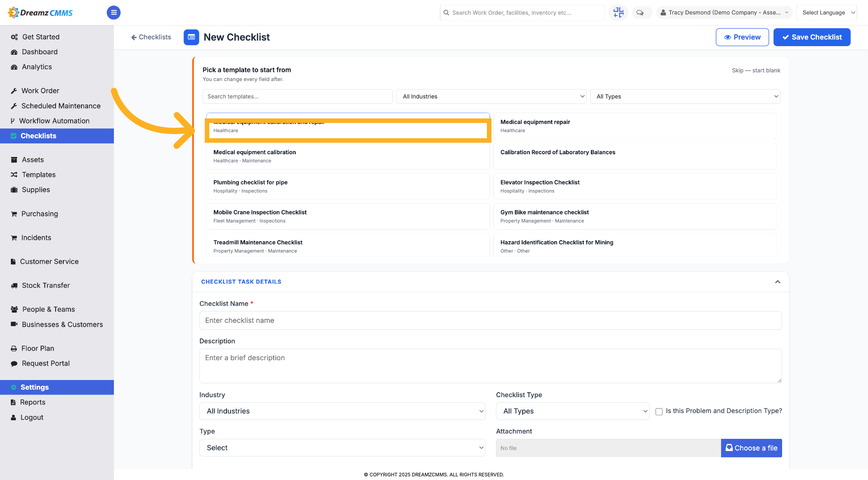Open the Checklist Type dropdown
The height and width of the screenshot is (480, 868).
(572, 411)
